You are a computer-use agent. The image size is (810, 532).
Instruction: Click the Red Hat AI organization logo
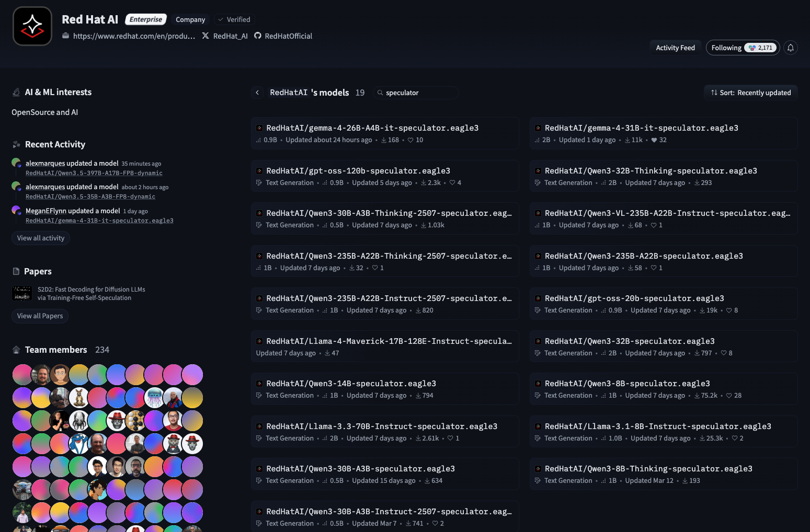[32, 26]
